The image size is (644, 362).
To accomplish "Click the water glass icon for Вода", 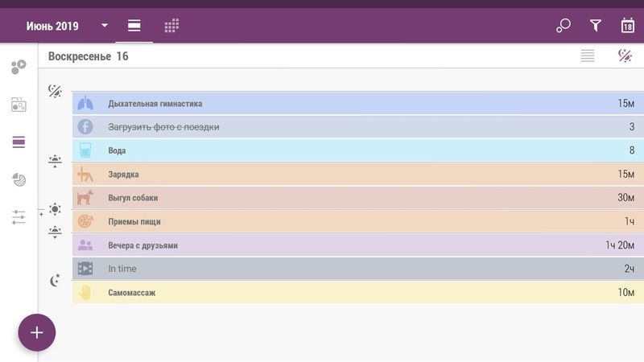I will 85,150.
